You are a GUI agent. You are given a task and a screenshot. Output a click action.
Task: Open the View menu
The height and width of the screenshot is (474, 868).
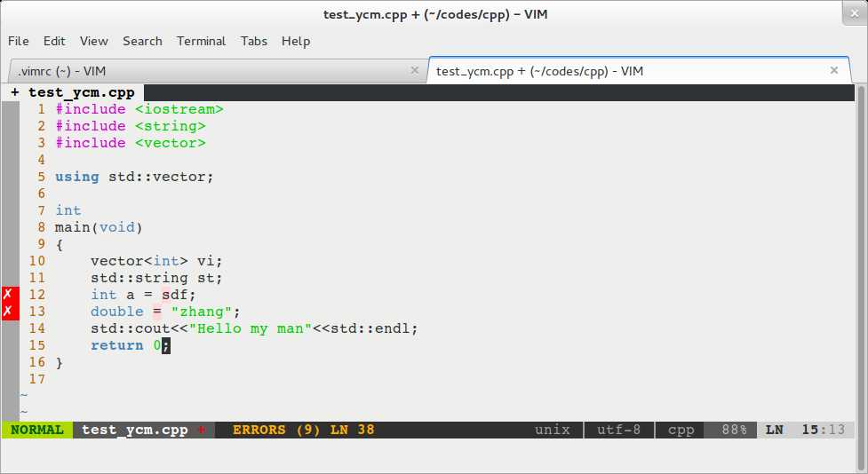click(x=93, y=41)
